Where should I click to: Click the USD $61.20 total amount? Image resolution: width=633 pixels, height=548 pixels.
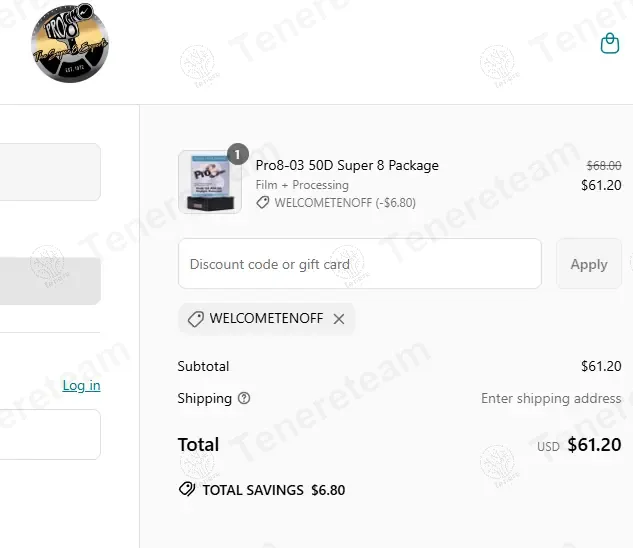[593, 445]
